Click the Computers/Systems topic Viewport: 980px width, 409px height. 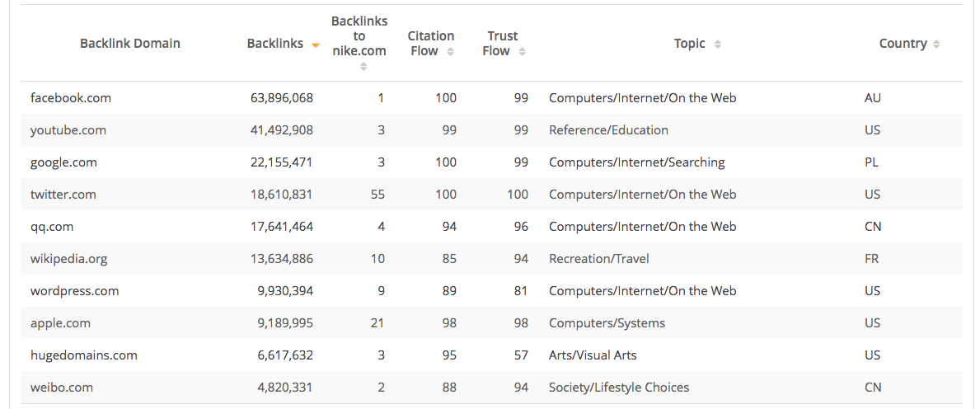(607, 322)
